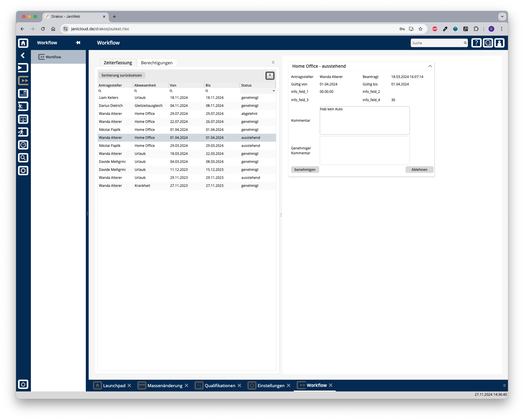Select Wanda Alterer's ausstehend 29.11.2023 Urlaub row
524x420 pixels.
click(x=187, y=178)
